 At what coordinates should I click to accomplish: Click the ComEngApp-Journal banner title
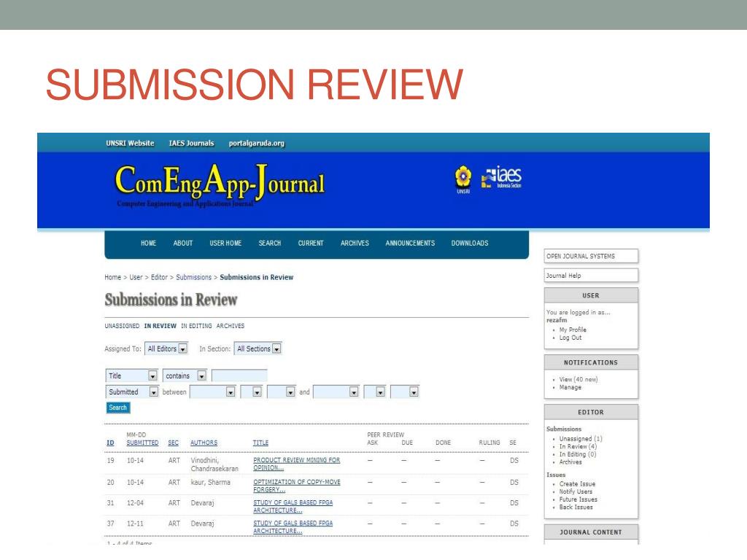tap(220, 182)
